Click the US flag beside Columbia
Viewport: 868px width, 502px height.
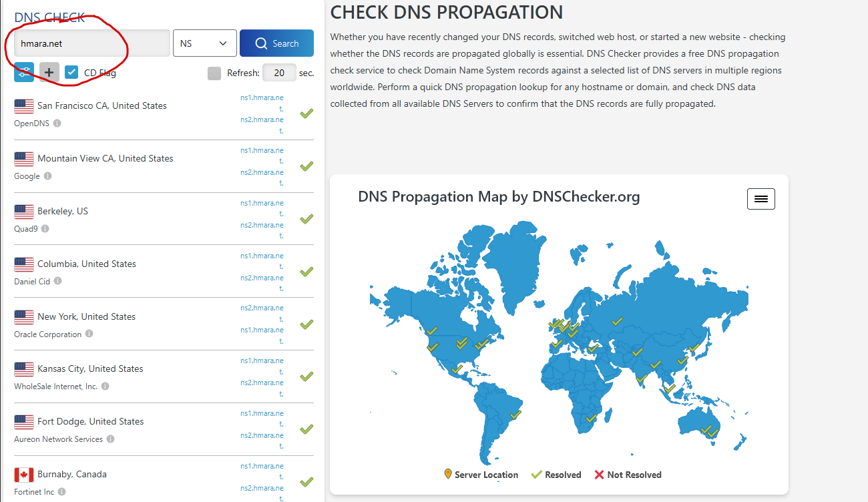pos(24,264)
